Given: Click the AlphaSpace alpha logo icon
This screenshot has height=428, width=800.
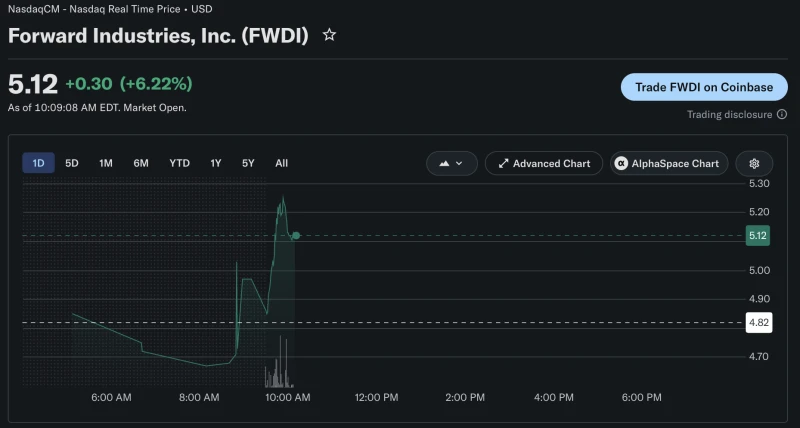Looking at the screenshot, I should click(621, 163).
